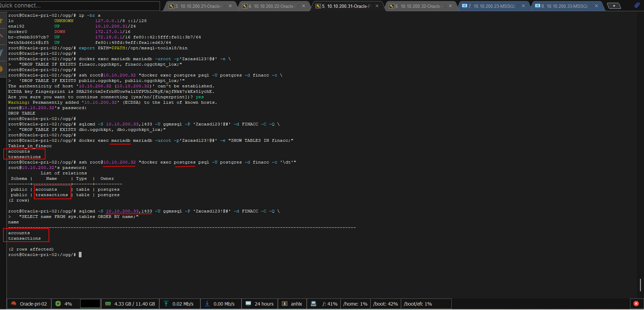The height and width of the screenshot is (310, 644).
Task: Click the terminal cursor at the last prompt
Action: coord(80,255)
